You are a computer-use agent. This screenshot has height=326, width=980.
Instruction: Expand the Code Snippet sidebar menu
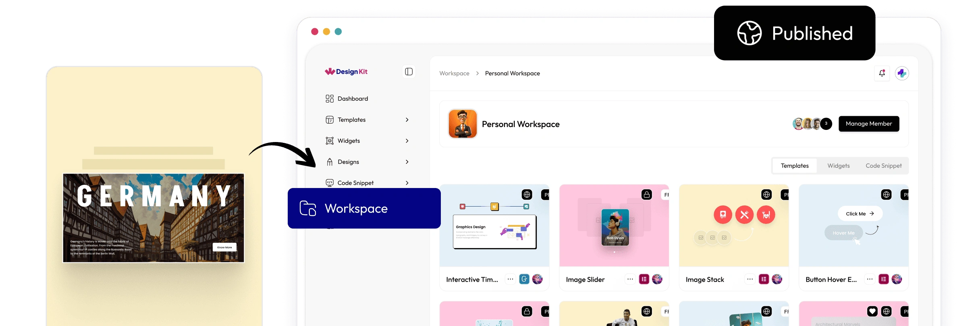[407, 183]
